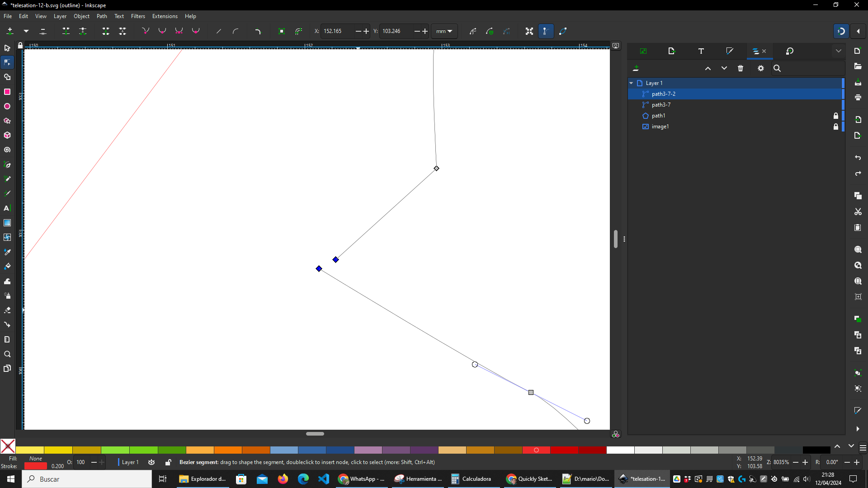Click the layers search field
The height and width of the screenshot is (488, 868).
point(808,68)
